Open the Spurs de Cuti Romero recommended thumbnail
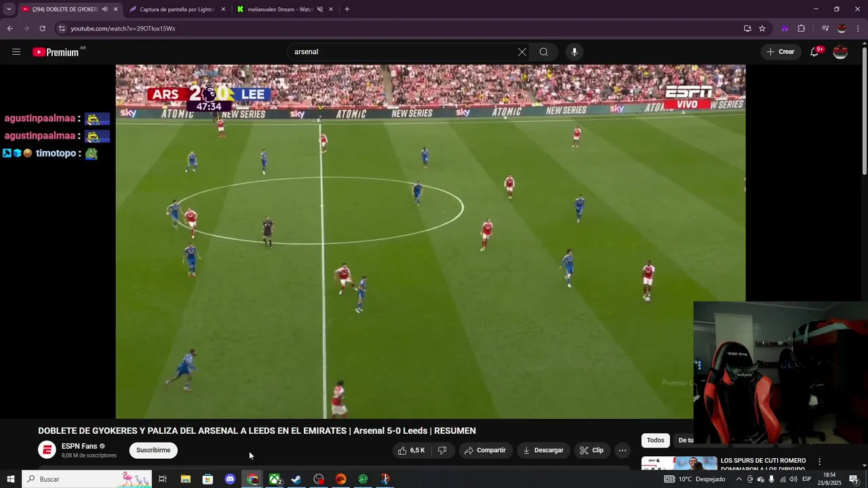 (679, 464)
